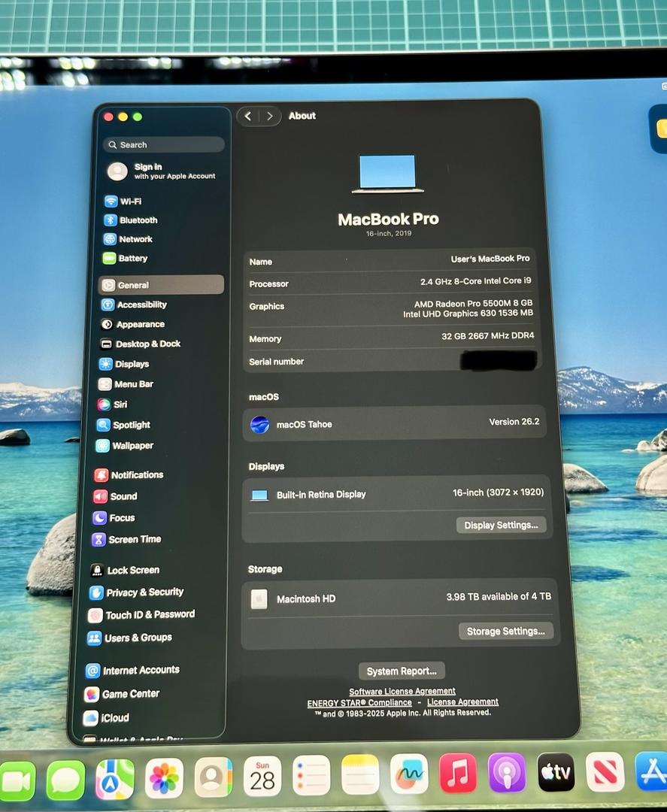Viewport: 667px width, 812px height.
Task: Open Messages from the Dock
Action: tap(65, 780)
